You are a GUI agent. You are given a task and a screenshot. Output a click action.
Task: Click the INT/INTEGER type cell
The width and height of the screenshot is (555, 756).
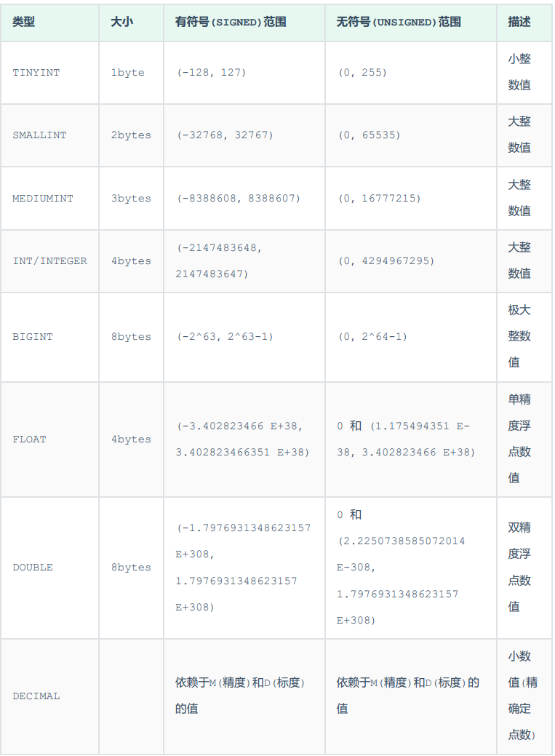(49, 261)
